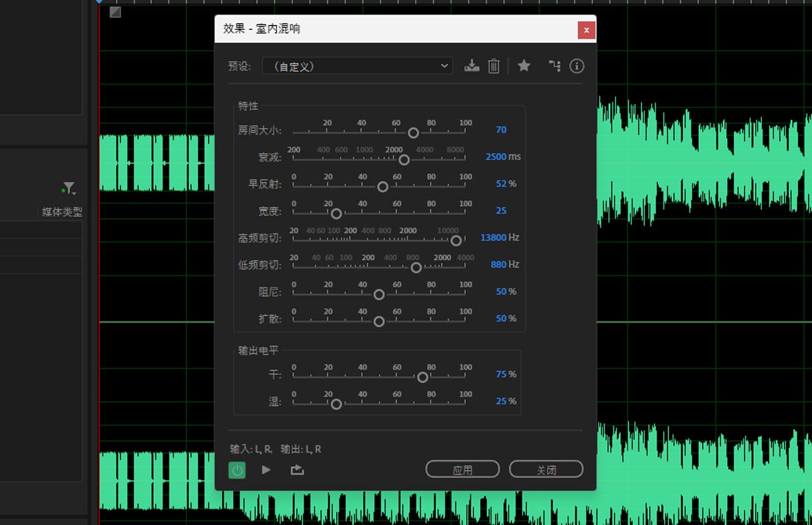The width and height of the screenshot is (812, 525).
Task: Open the channel map editor
Action: click(x=554, y=66)
